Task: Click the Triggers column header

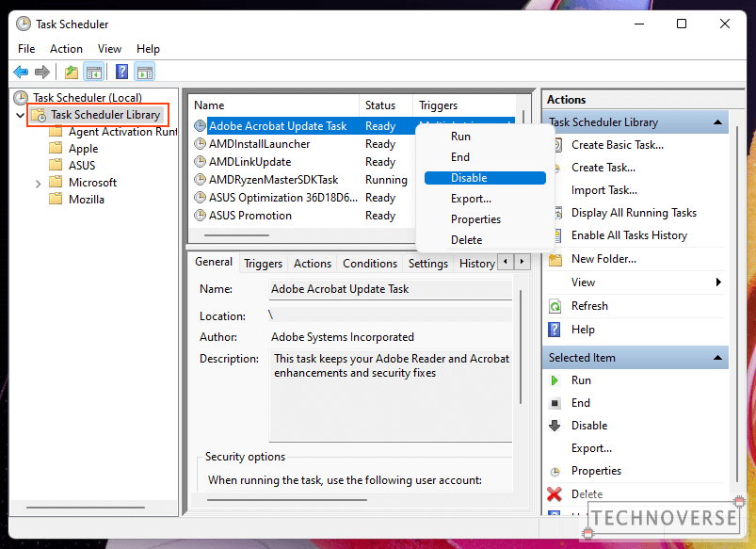Action: [464, 105]
